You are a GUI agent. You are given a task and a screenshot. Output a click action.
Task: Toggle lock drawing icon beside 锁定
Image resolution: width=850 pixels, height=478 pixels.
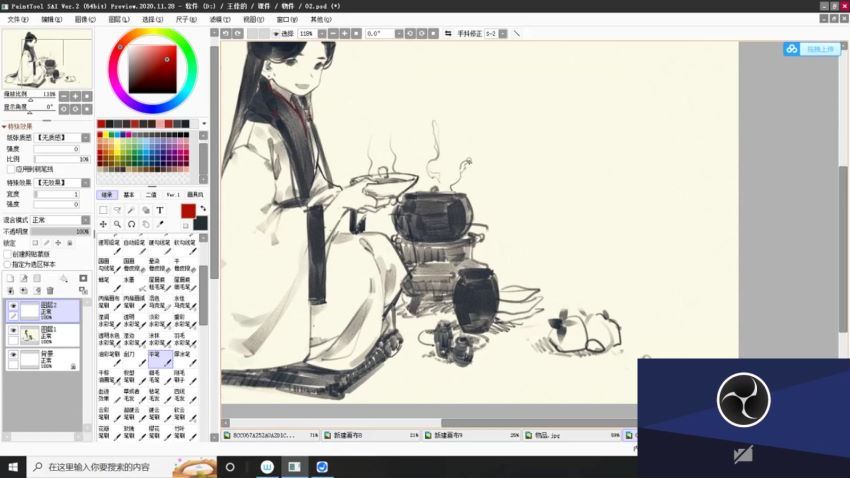[47, 243]
